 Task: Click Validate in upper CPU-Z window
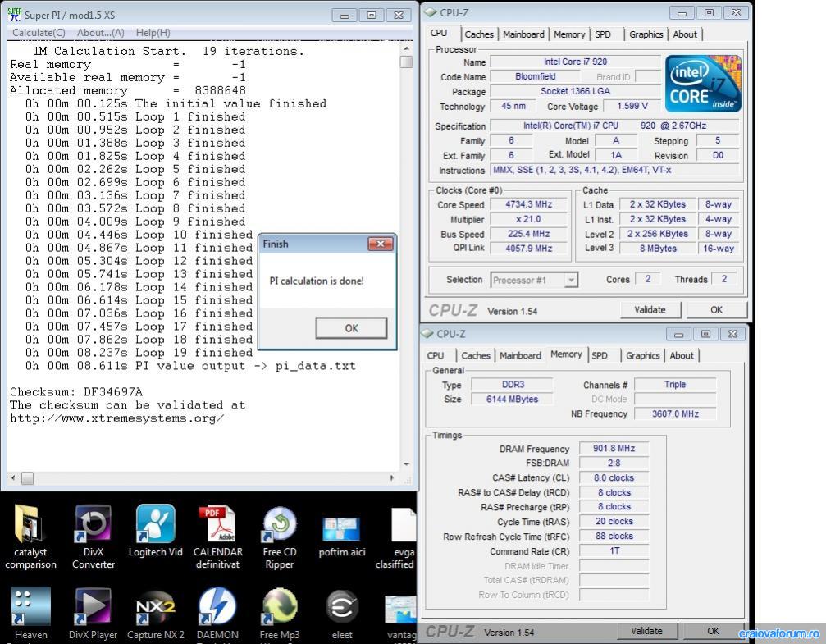point(650,310)
